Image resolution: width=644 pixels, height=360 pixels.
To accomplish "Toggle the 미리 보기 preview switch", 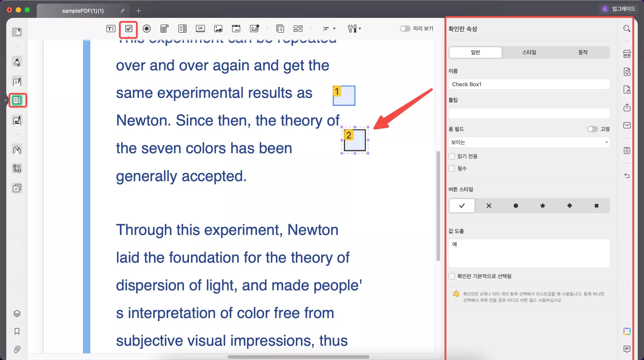I will point(405,29).
